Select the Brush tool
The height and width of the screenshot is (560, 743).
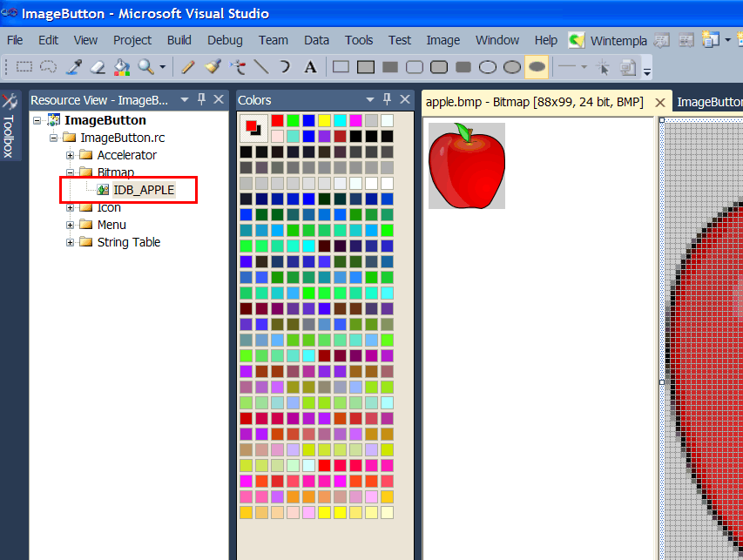213,67
